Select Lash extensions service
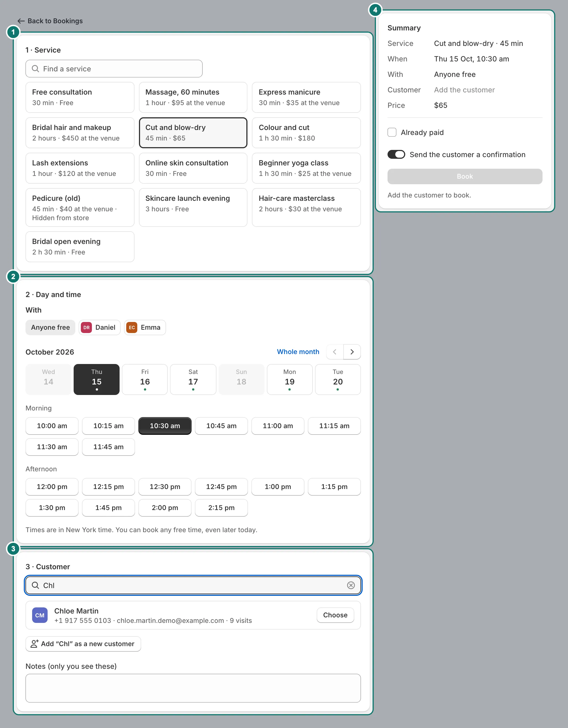The width and height of the screenshot is (568, 728). click(80, 168)
